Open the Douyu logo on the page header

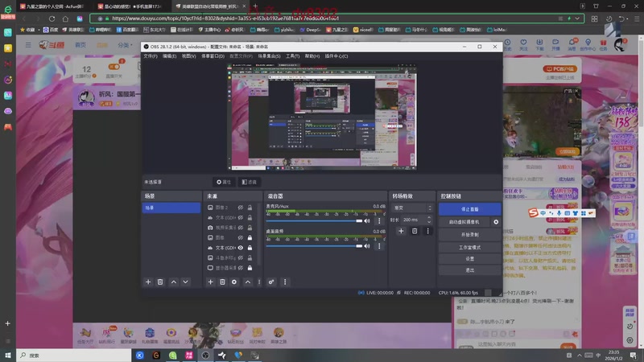(52, 45)
